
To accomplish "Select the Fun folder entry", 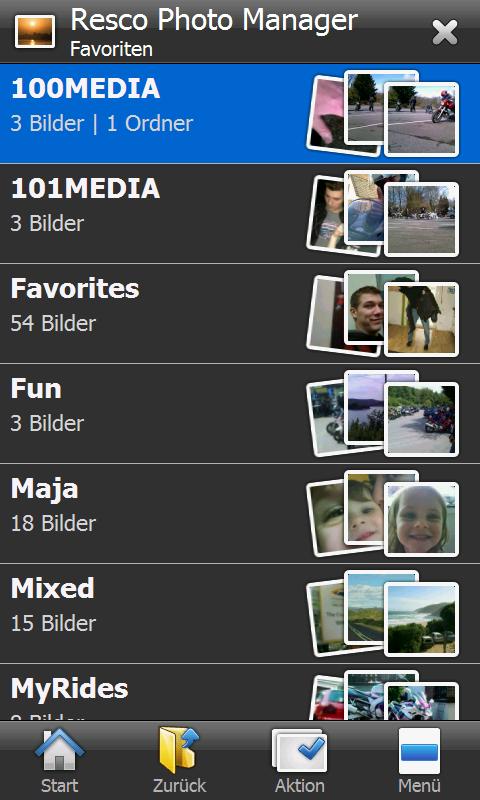I will click(x=240, y=413).
